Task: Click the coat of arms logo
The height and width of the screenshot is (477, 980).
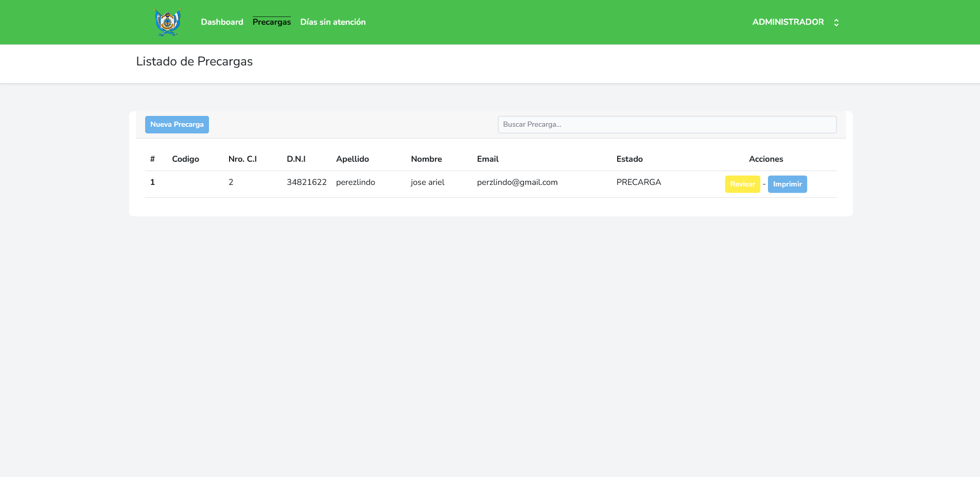Action: tap(168, 22)
